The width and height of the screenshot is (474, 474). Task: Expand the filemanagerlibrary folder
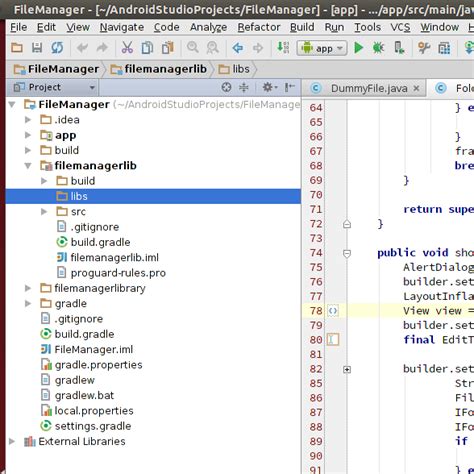point(28,288)
